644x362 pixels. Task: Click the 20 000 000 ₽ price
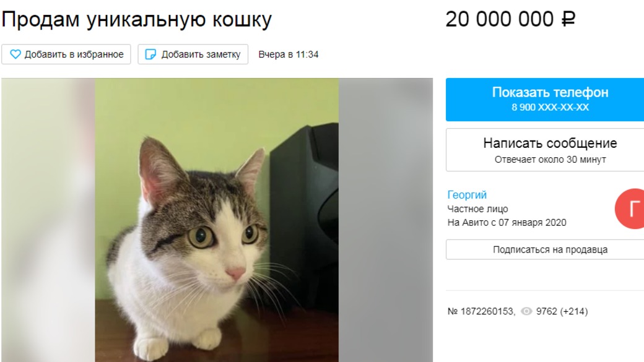click(510, 19)
